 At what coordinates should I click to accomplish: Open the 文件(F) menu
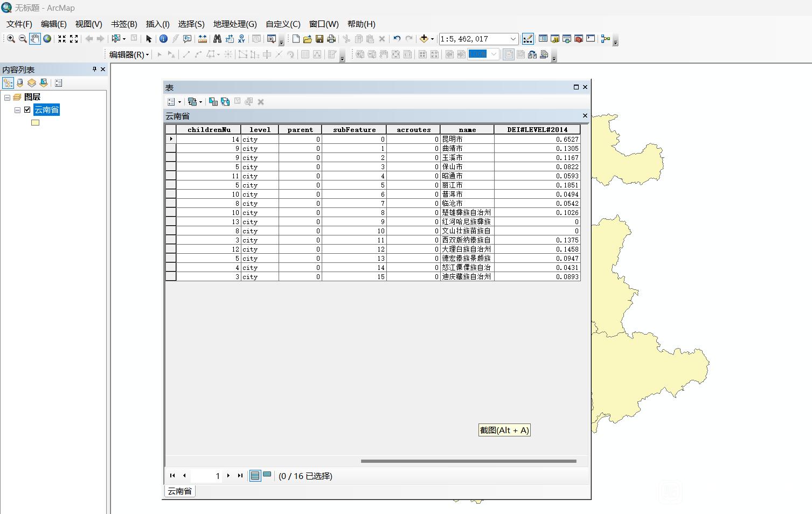tap(19, 24)
